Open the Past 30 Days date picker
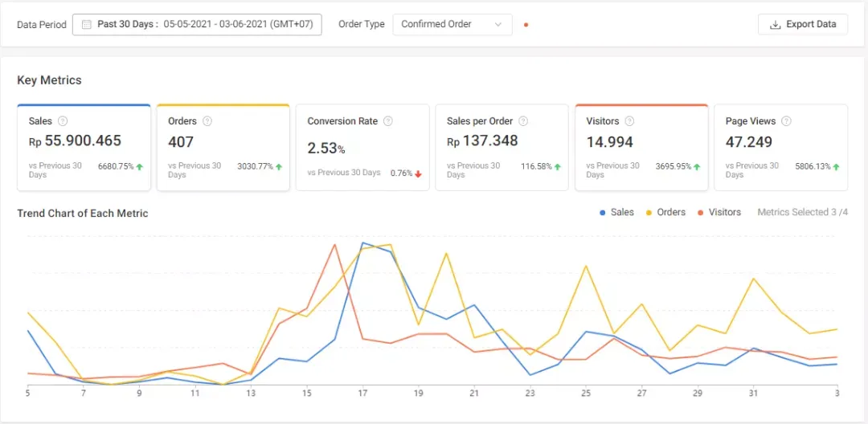This screenshot has height=424, width=868. 197,24
